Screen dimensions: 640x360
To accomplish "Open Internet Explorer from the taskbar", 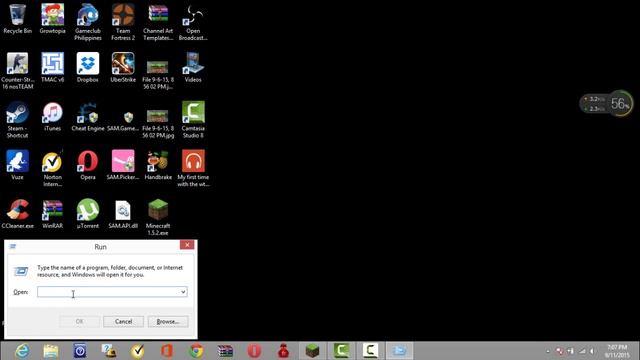I will coord(22,351).
